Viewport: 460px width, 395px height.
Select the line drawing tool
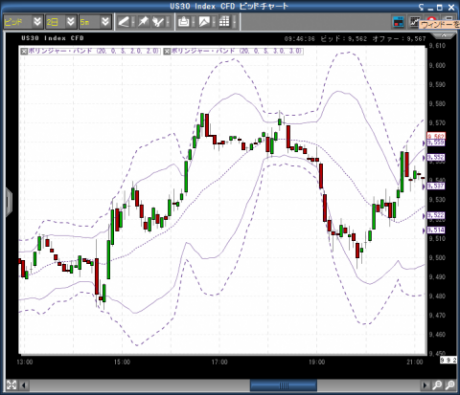124,22
